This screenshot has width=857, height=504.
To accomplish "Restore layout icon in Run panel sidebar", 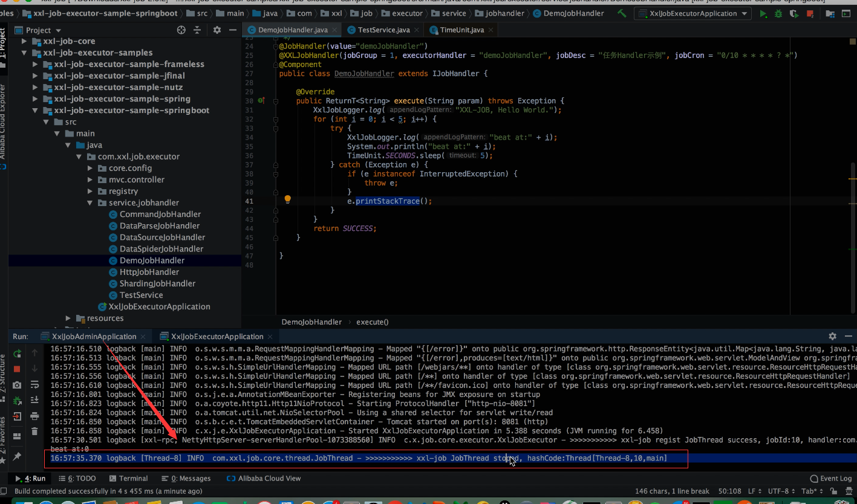I will pyautogui.click(x=17, y=435).
